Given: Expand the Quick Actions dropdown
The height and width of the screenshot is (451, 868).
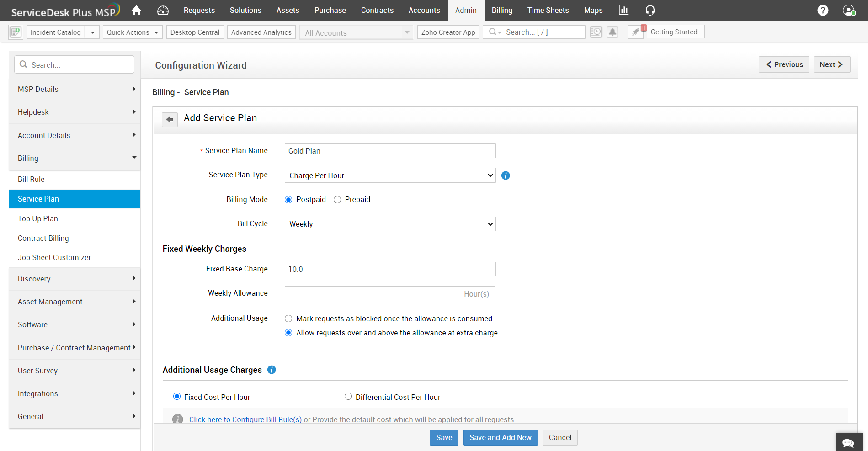Looking at the screenshot, I should pos(133,32).
